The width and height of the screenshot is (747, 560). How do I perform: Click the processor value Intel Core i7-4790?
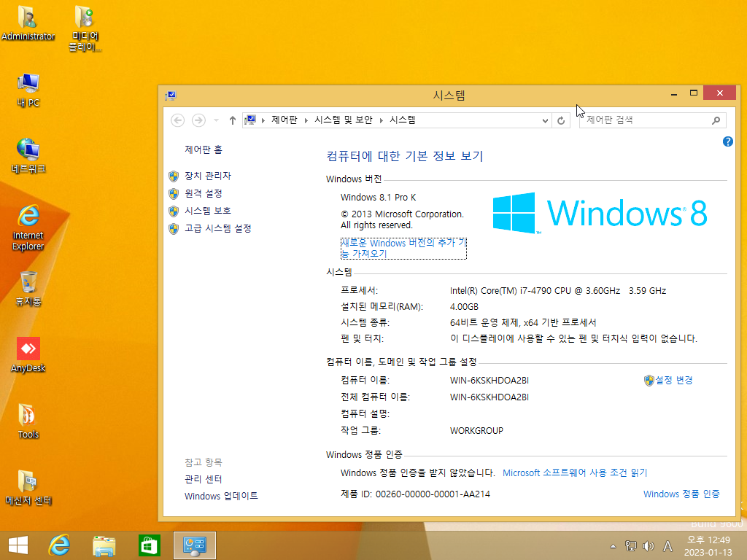(x=558, y=290)
